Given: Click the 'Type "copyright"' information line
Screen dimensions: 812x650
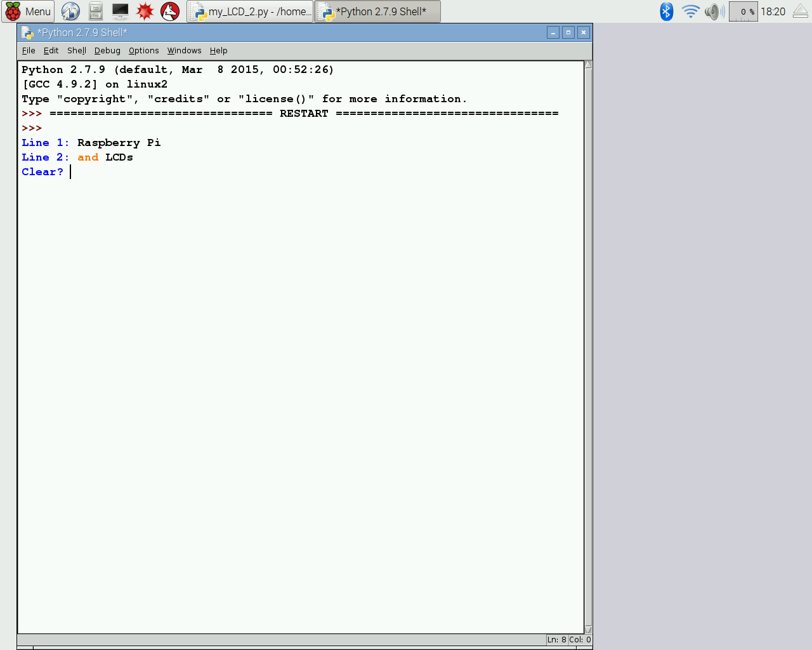Looking at the screenshot, I should tap(244, 99).
